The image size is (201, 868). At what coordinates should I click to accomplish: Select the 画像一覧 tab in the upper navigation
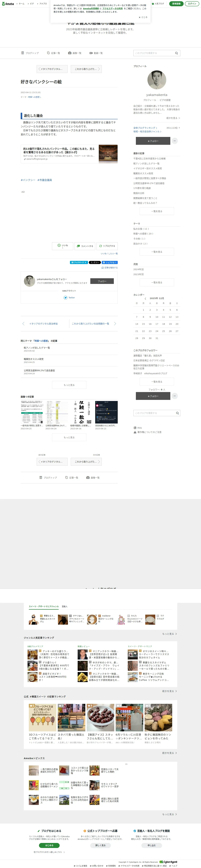(x=75, y=53)
